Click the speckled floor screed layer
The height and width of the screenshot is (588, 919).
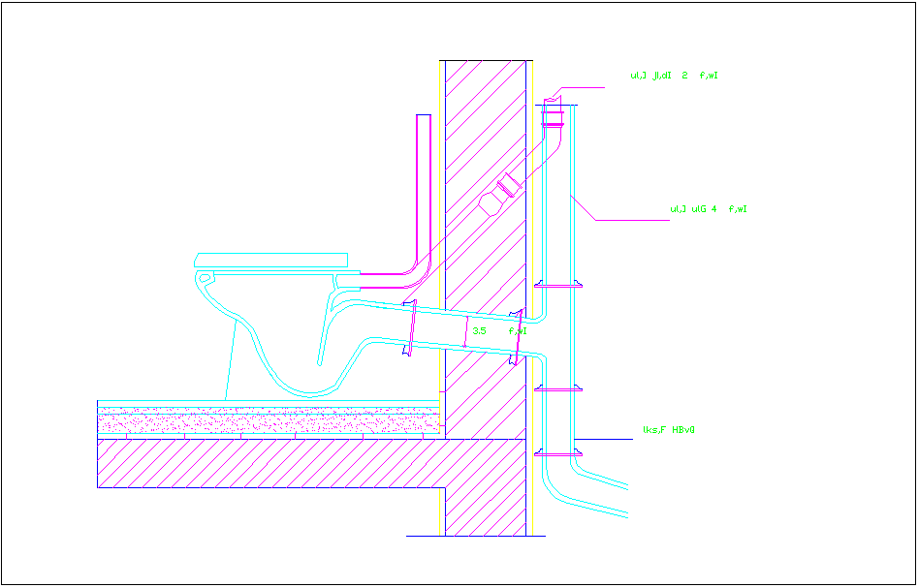click(269, 422)
